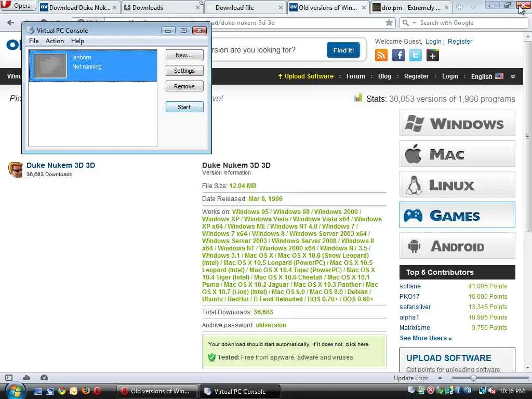Expand the English language selector
This screenshot has height=399, width=532.
point(487,76)
